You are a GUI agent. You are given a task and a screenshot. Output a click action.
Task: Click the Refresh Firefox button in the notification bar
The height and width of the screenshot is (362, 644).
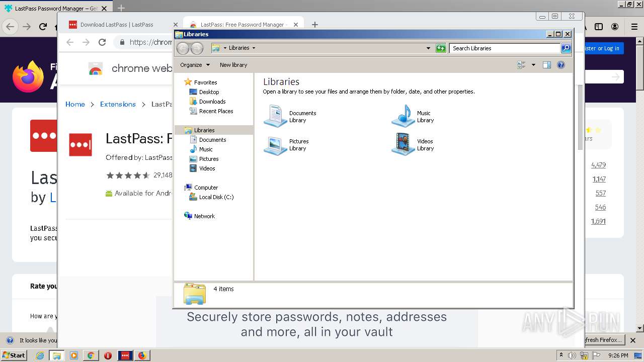point(604,340)
